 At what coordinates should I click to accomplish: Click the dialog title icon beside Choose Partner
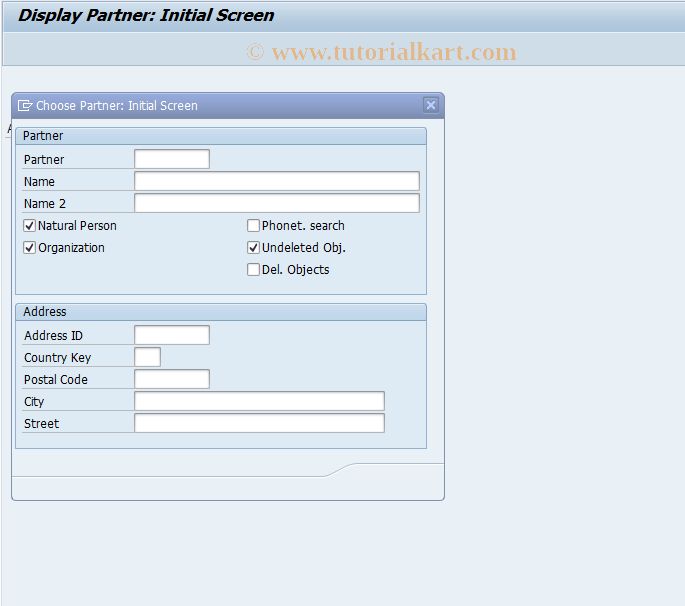[x=24, y=105]
